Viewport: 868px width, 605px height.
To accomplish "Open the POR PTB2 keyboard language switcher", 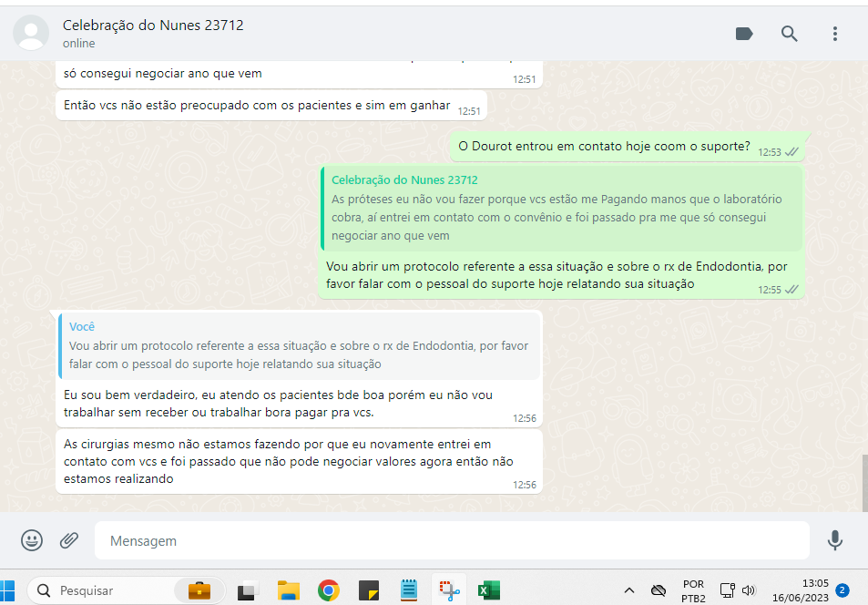I will tap(693, 590).
